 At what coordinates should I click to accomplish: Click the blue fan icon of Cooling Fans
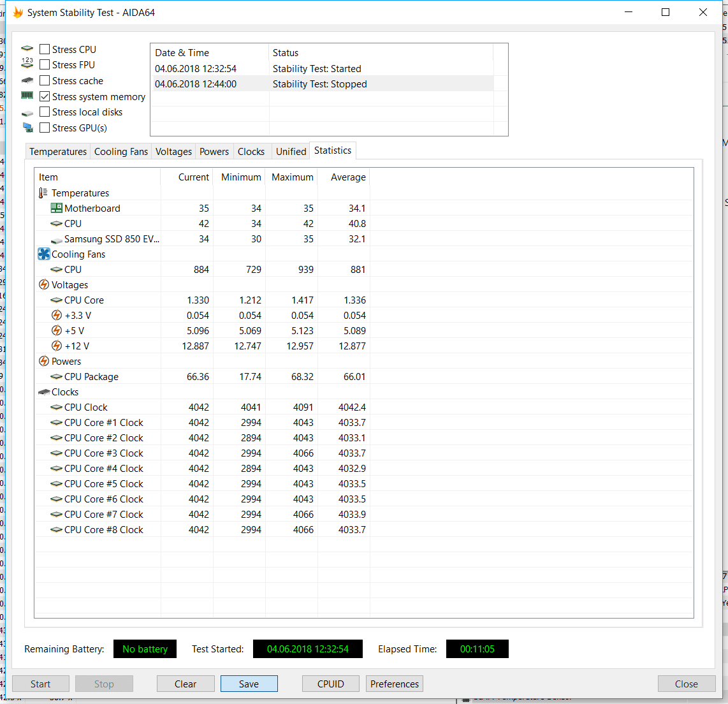point(43,254)
